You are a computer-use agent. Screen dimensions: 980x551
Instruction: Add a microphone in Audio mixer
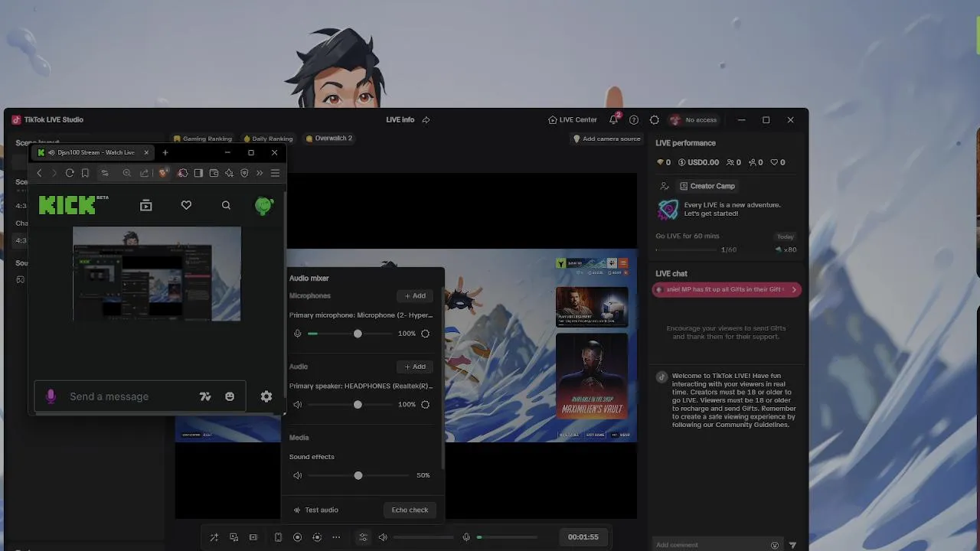coord(414,295)
